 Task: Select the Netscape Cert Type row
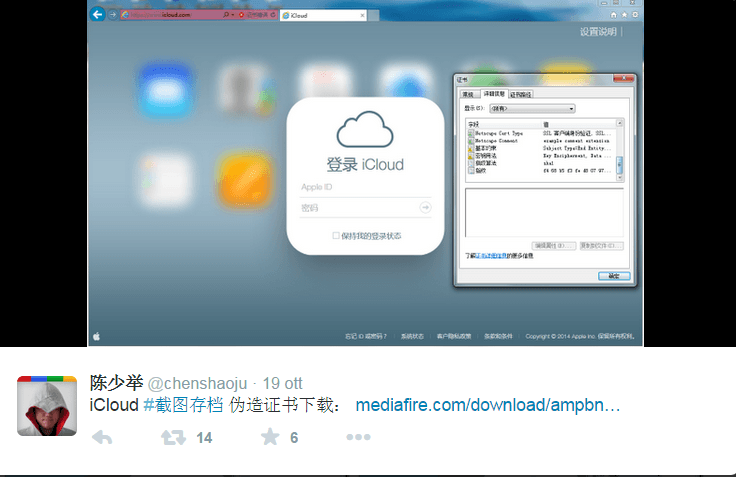541,133
